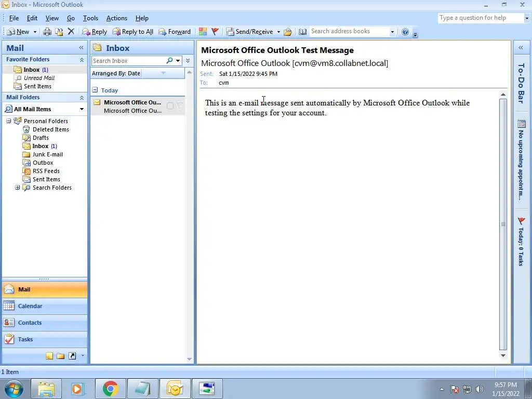Expand the To-Do Bar with chevrons
532x399 pixels.
coord(521,48)
